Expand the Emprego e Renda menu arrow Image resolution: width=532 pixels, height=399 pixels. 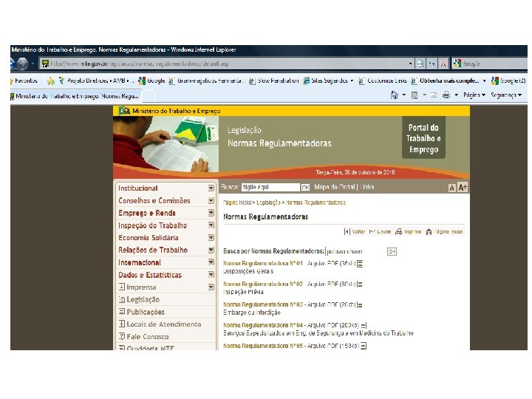click(211, 213)
